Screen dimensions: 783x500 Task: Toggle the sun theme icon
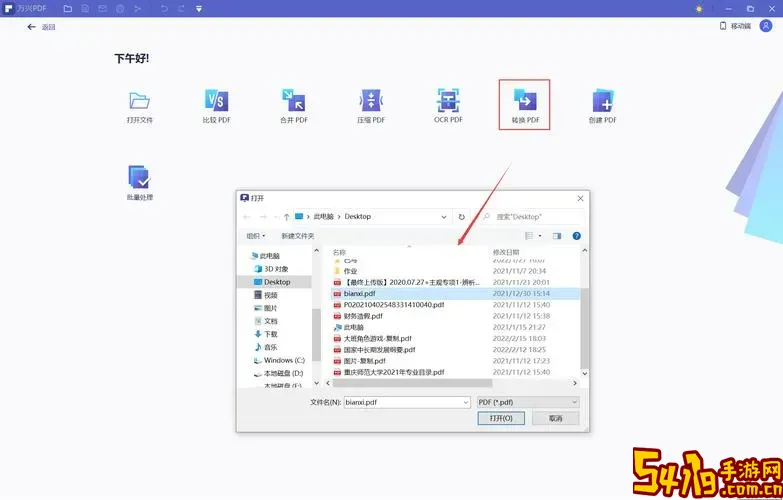(x=699, y=9)
